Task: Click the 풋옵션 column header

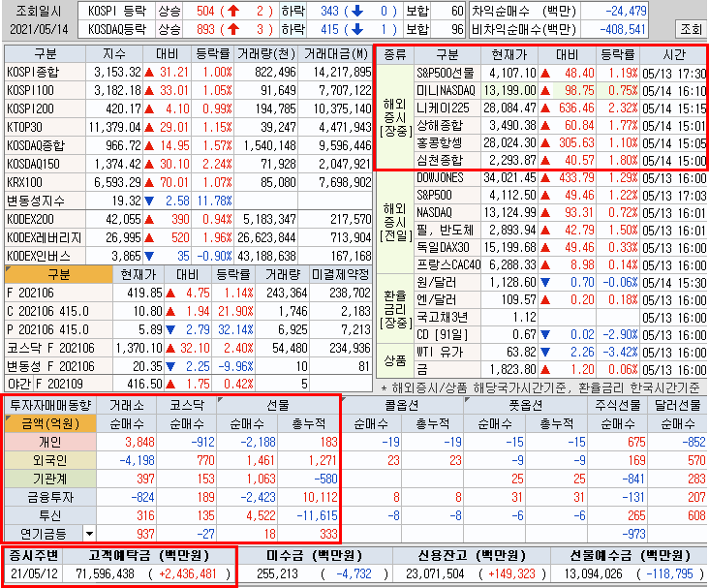Action: click(525, 405)
